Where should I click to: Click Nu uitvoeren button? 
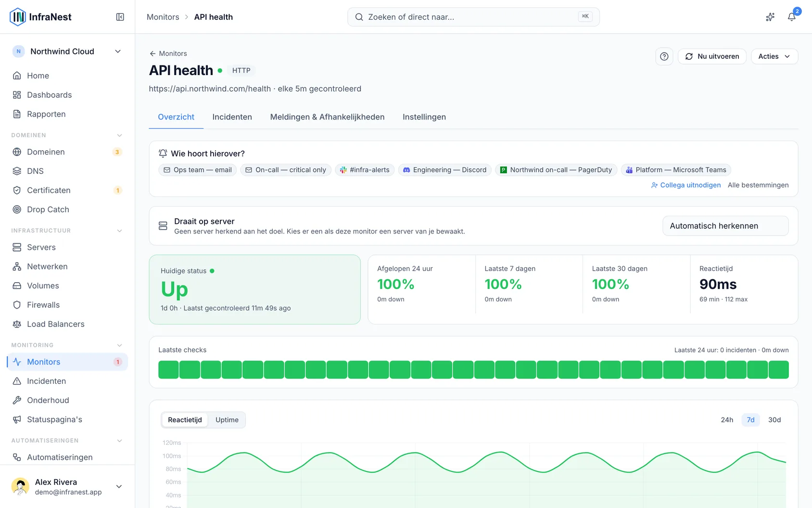[x=712, y=56]
